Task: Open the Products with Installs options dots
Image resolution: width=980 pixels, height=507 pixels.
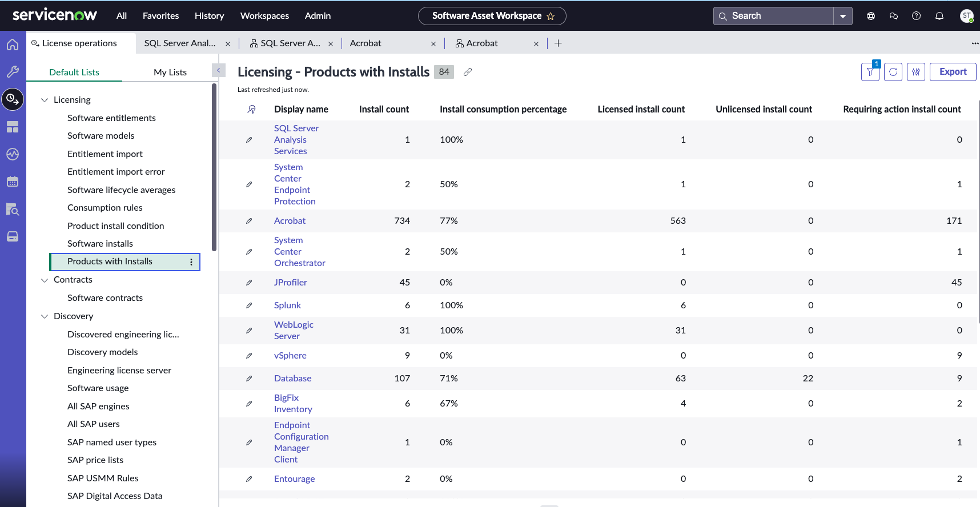Action: (x=191, y=262)
